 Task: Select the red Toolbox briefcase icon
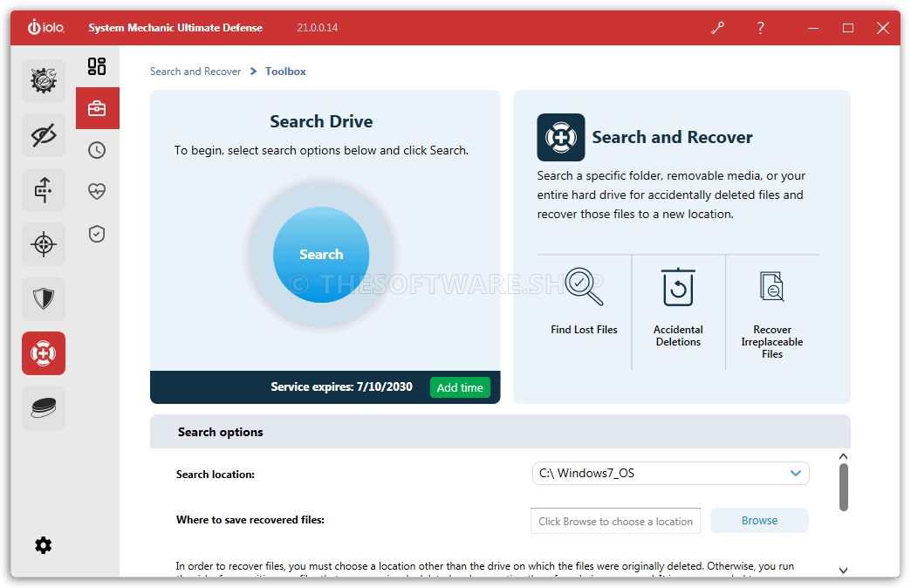(x=97, y=108)
